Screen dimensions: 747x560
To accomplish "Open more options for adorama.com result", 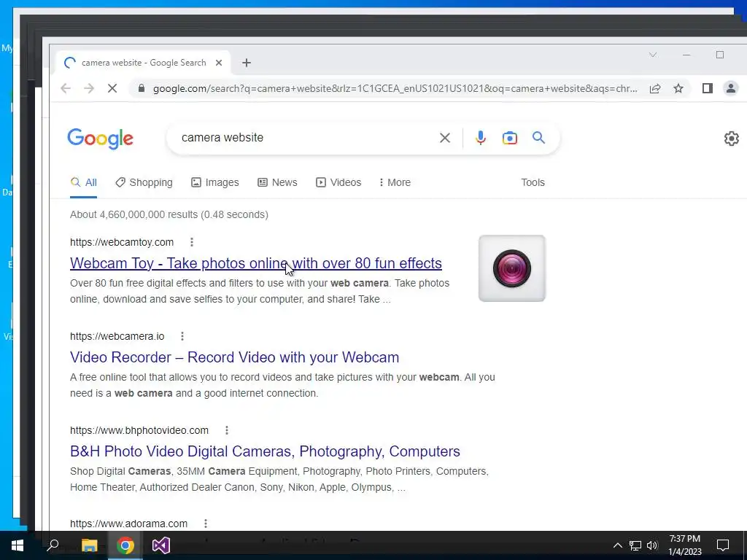I will coord(205,524).
